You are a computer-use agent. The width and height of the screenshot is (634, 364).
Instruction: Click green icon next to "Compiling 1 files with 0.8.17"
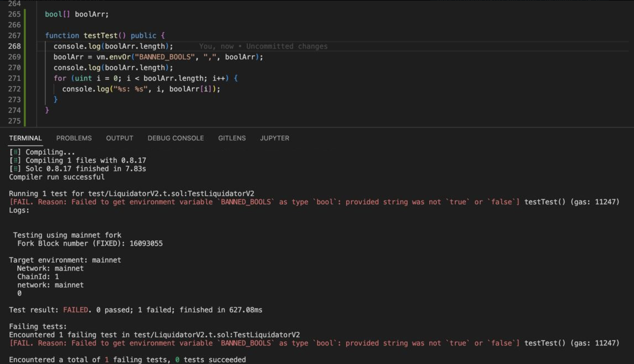click(16, 160)
